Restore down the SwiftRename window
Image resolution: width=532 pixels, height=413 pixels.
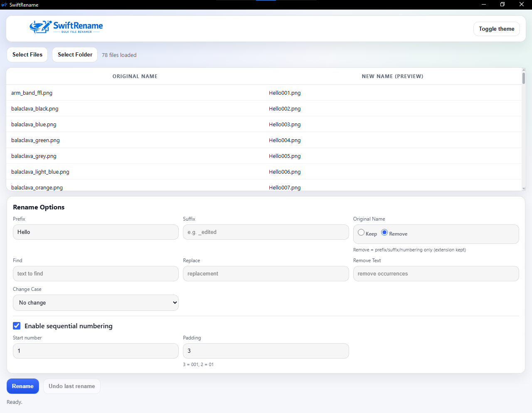[502, 5]
